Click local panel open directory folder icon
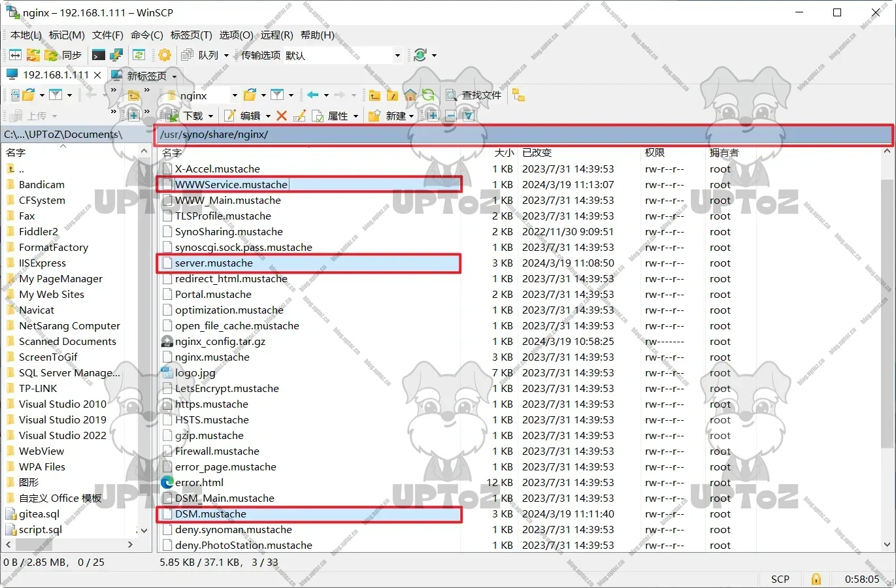This screenshot has height=588, width=896. tap(28, 95)
